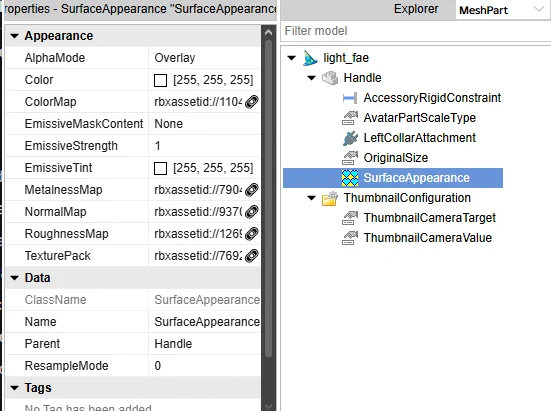Collapse the Appearance properties section

pos(14,36)
